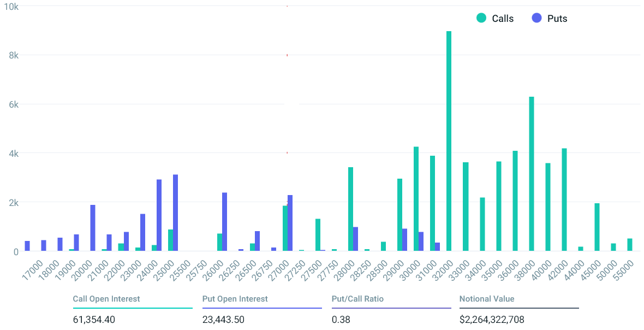The height and width of the screenshot is (330, 644).
Task: Toggle the Puts series legend
Action: (x=550, y=19)
